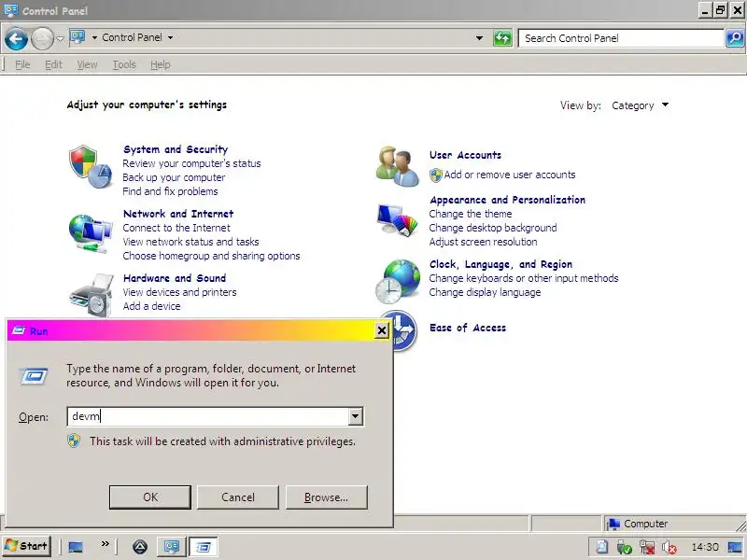Click the Start button
The width and height of the screenshot is (747, 560).
(x=26, y=546)
